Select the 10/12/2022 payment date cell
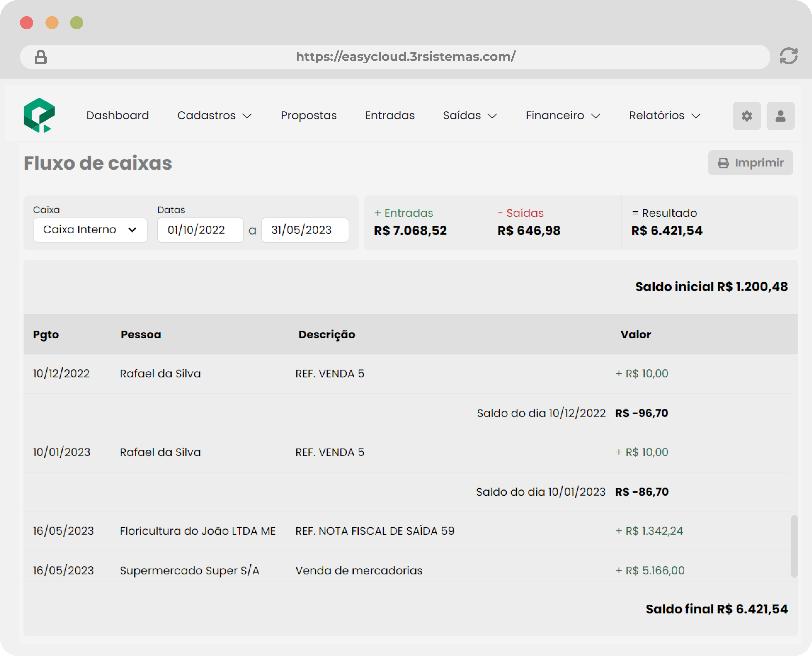 click(x=61, y=373)
